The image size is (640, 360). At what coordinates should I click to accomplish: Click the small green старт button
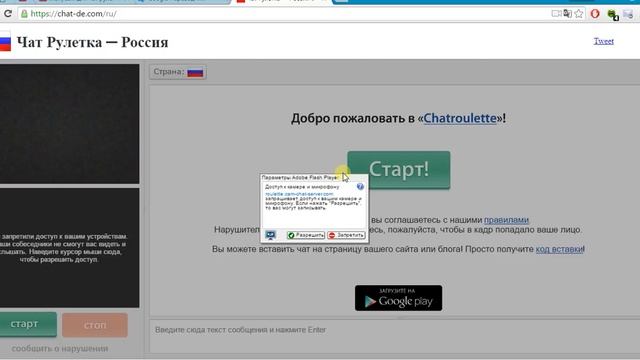27,324
